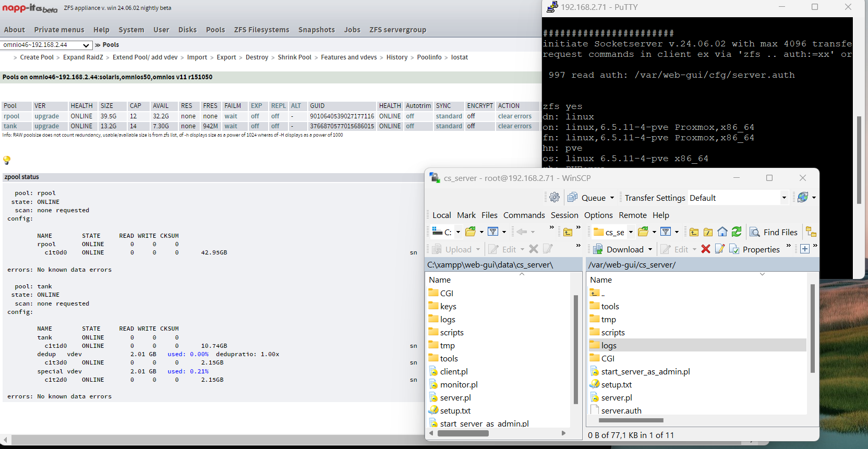Rename the selected remote file
This screenshot has width=868, height=449.
click(720, 249)
